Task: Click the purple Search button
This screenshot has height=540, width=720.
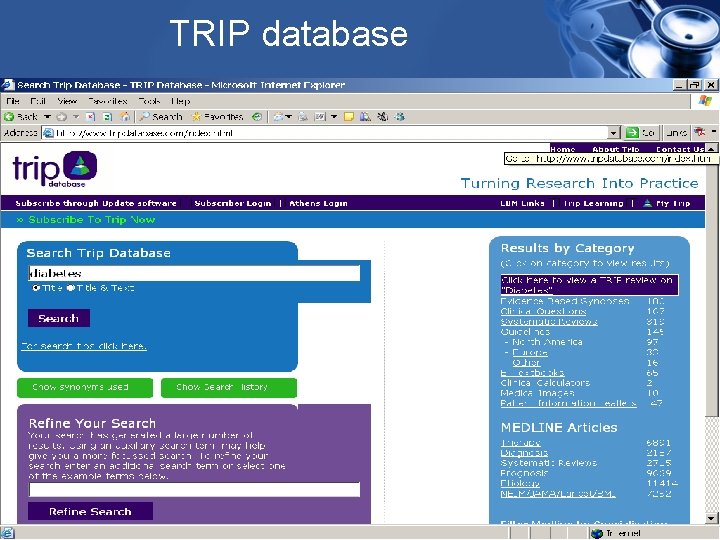Action: (59, 318)
